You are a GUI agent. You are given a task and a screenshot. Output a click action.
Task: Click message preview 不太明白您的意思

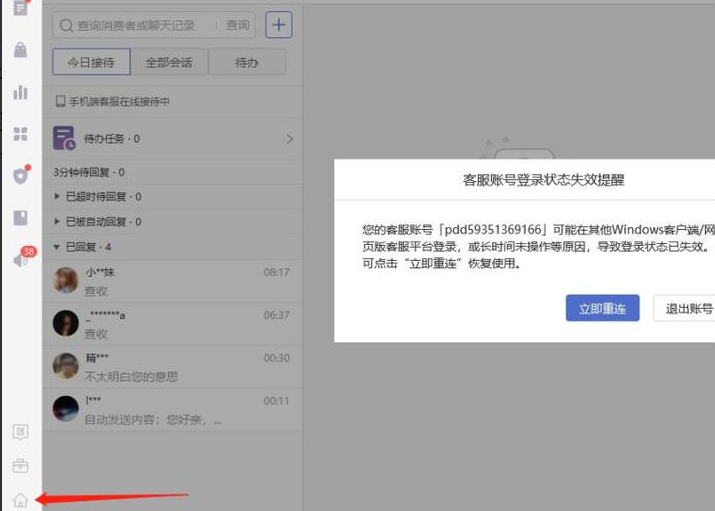(131, 377)
